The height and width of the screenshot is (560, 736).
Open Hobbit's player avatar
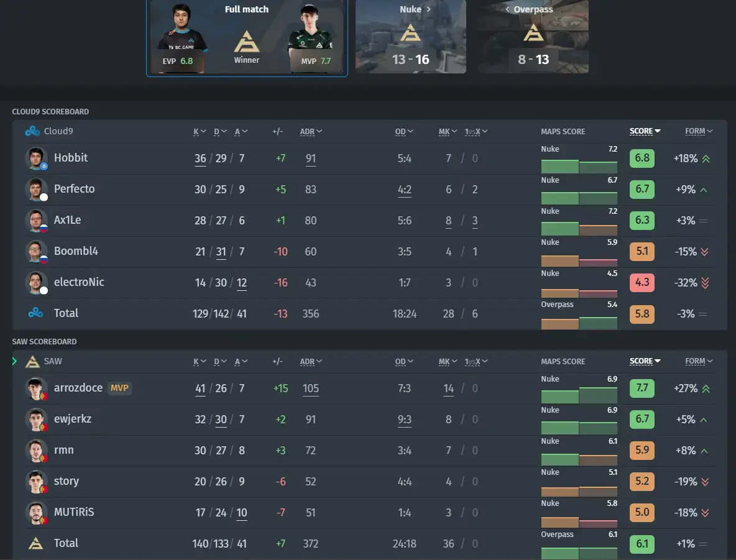click(x=35, y=158)
